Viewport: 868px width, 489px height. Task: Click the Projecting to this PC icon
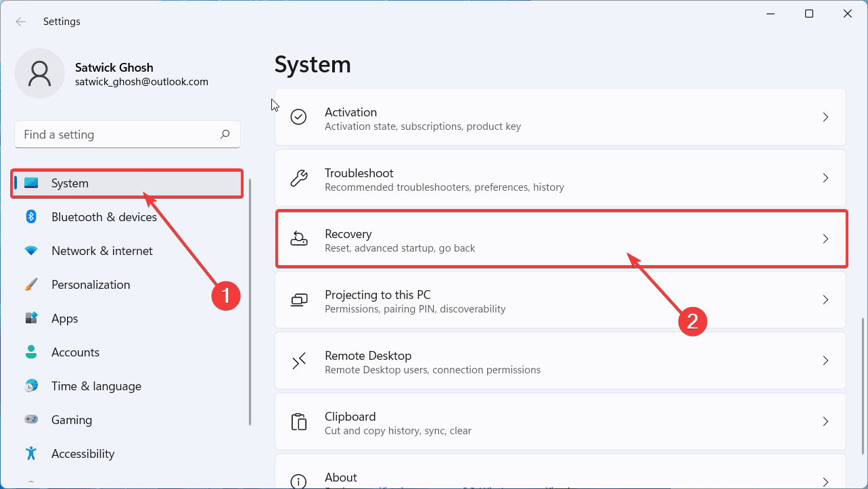298,300
